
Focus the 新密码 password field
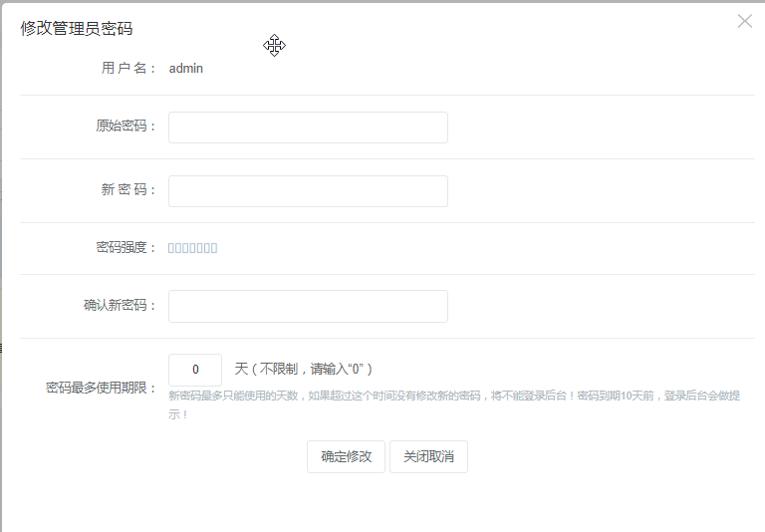coord(308,191)
